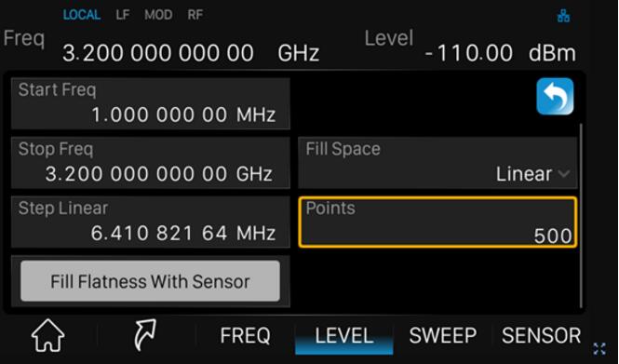Toggle fullscreen with the expand arrows icon
This screenshot has height=364, width=619.
599,349
